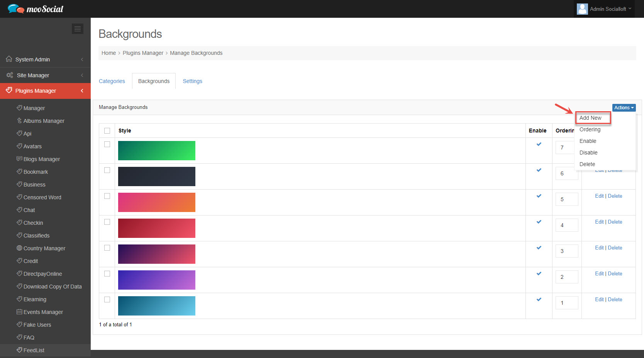Check the box for the violet background row
Screen dimensions: 644x358
point(107,273)
